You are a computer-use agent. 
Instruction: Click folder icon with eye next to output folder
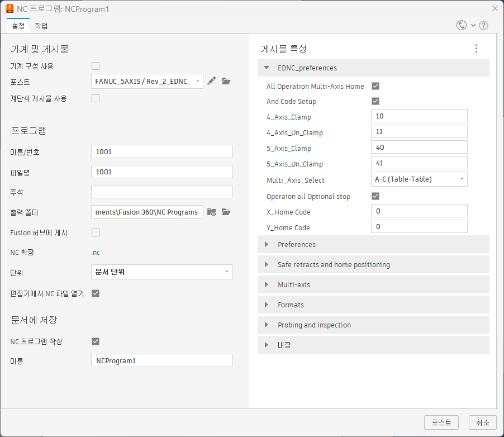[212, 212]
